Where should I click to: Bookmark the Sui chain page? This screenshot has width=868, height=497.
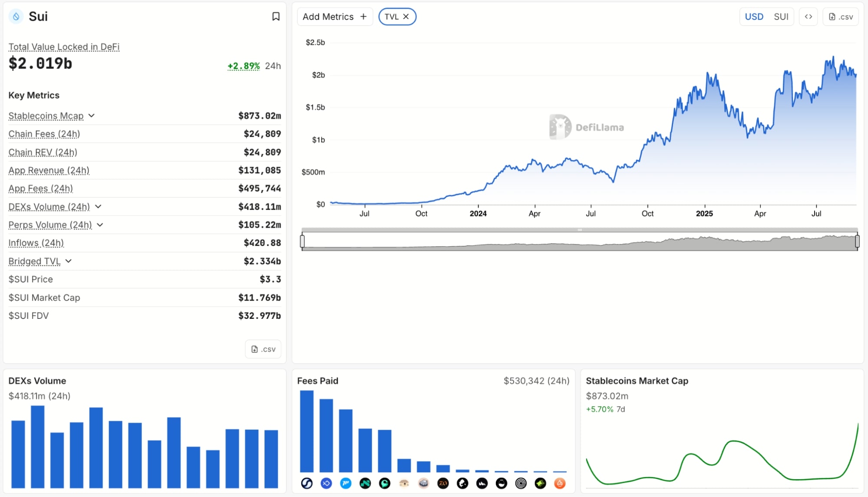coord(276,17)
